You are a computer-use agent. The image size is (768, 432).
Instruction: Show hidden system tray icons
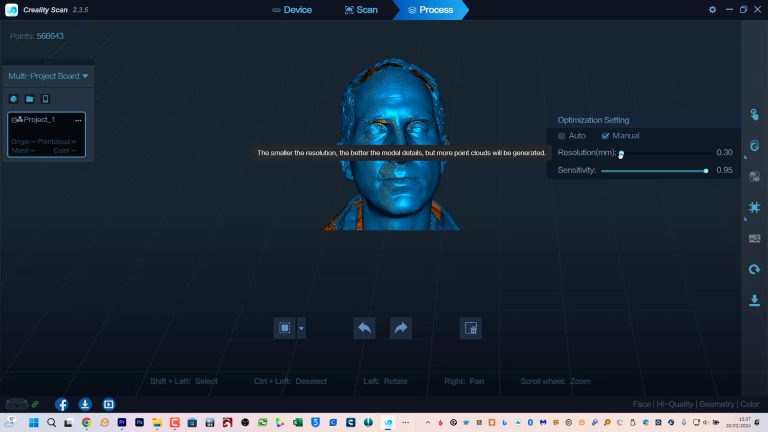pyautogui.click(x=428, y=422)
